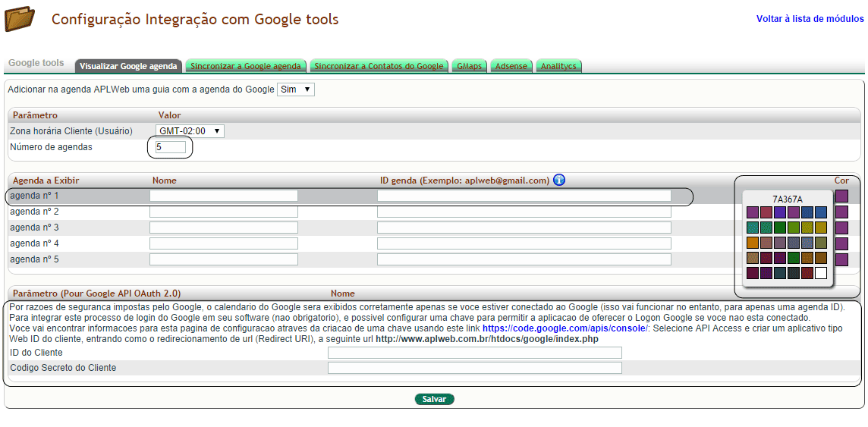Click the ID do Cliente input field
Viewport: 868px width, 427px height.
pos(475,353)
